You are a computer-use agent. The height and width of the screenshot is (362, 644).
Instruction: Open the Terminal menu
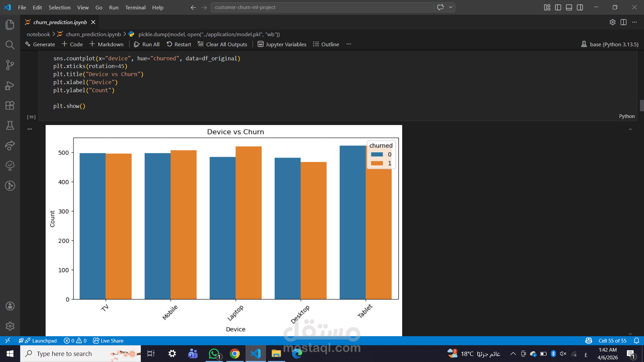click(x=135, y=7)
